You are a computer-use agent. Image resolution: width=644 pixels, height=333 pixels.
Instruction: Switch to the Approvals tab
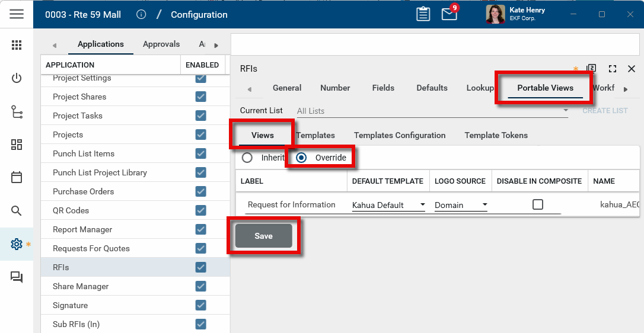click(161, 44)
